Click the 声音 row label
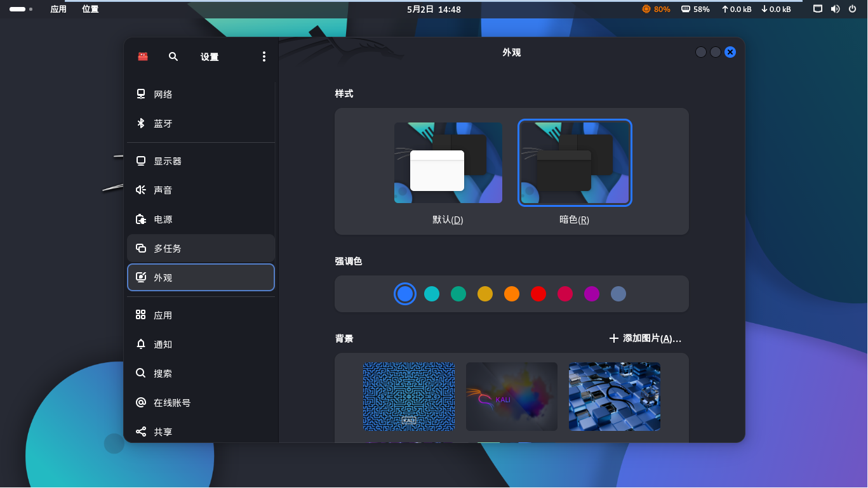The width and height of the screenshot is (868, 488). (x=163, y=190)
